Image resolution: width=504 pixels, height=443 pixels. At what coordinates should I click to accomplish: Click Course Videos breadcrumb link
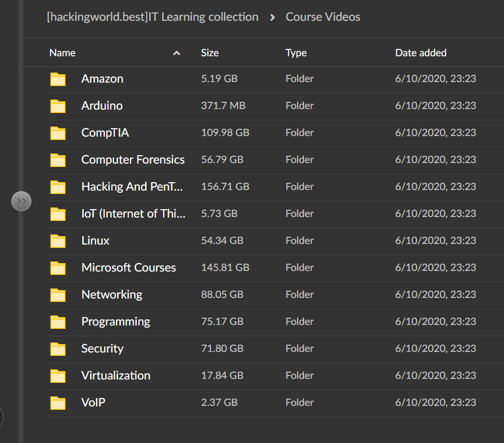(323, 17)
